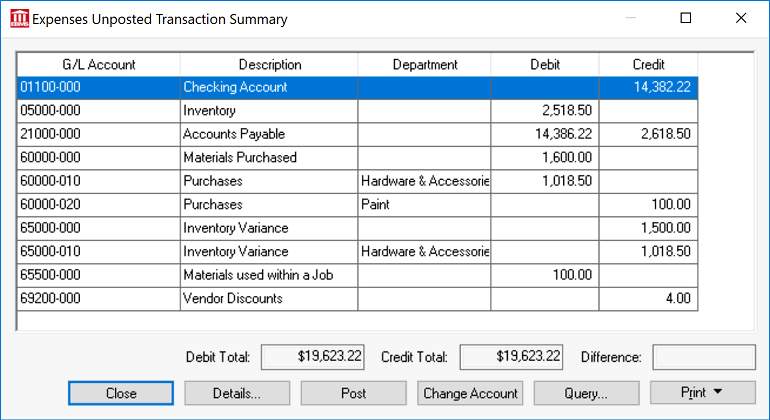770x420 pixels.
Task: Select the Materials used within a Job row
Action: point(358,275)
